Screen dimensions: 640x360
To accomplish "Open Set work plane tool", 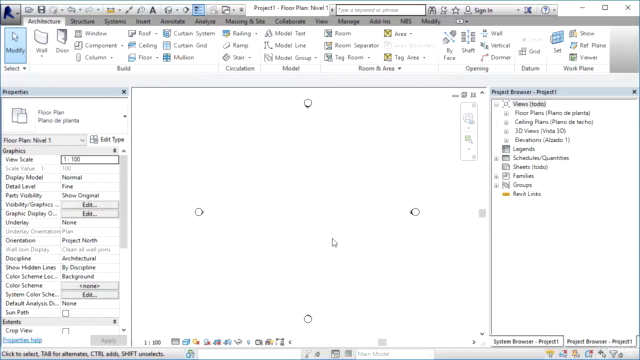I will click(557, 42).
